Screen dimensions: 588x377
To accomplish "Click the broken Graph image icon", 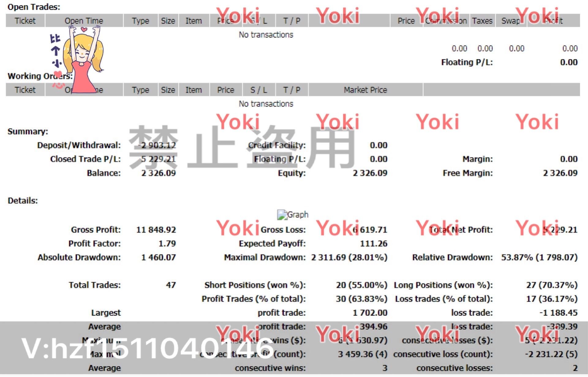I will [282, 215].
